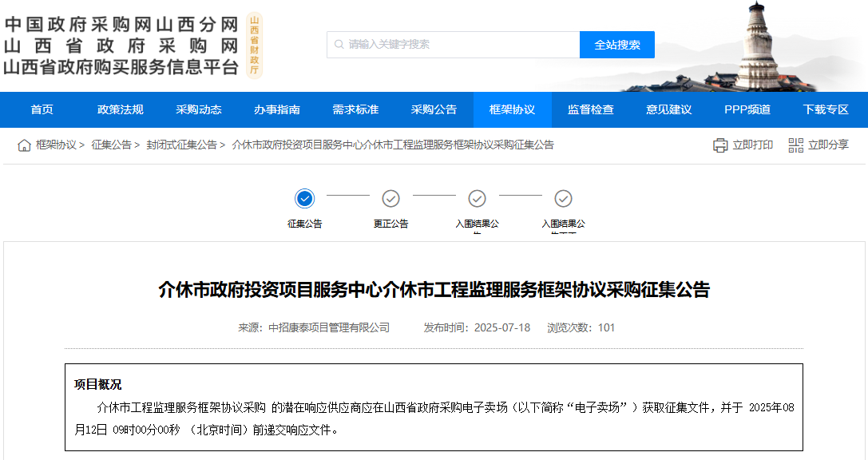
Task: Click the 全站搜索 search button
Action: (616, 44)
